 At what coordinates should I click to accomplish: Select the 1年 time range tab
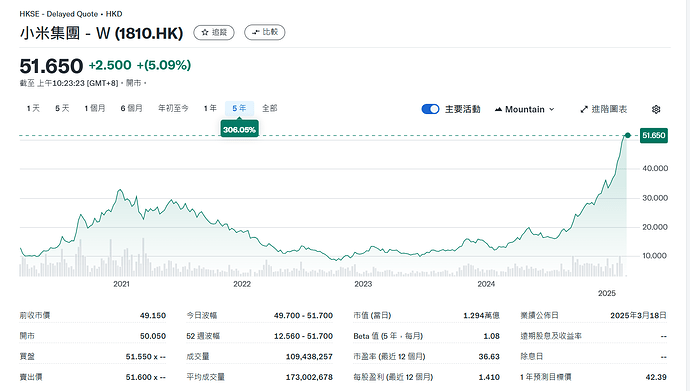pyautogui.click(x=210, y=108)
